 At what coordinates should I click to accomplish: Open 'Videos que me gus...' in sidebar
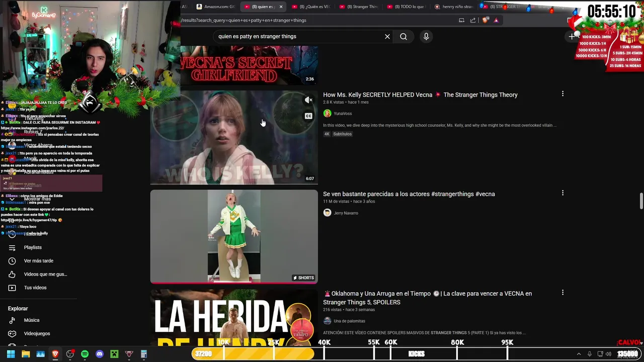pos(45,274)
